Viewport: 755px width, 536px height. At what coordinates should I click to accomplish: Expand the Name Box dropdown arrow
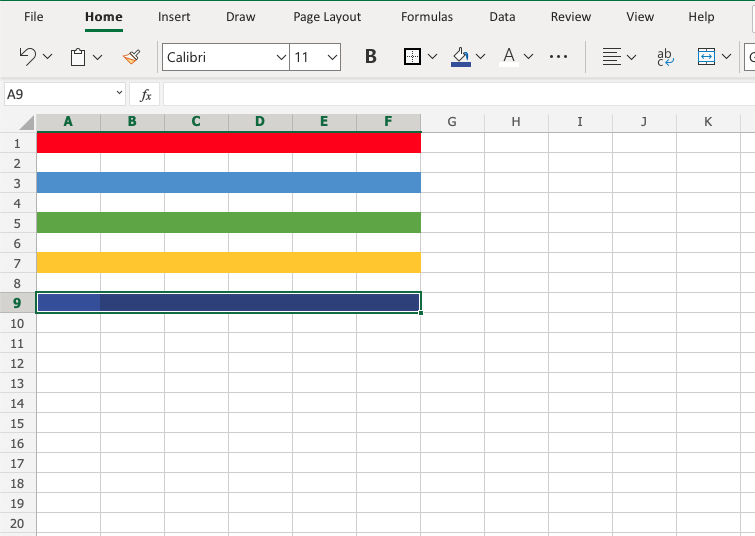pos(118,95)
